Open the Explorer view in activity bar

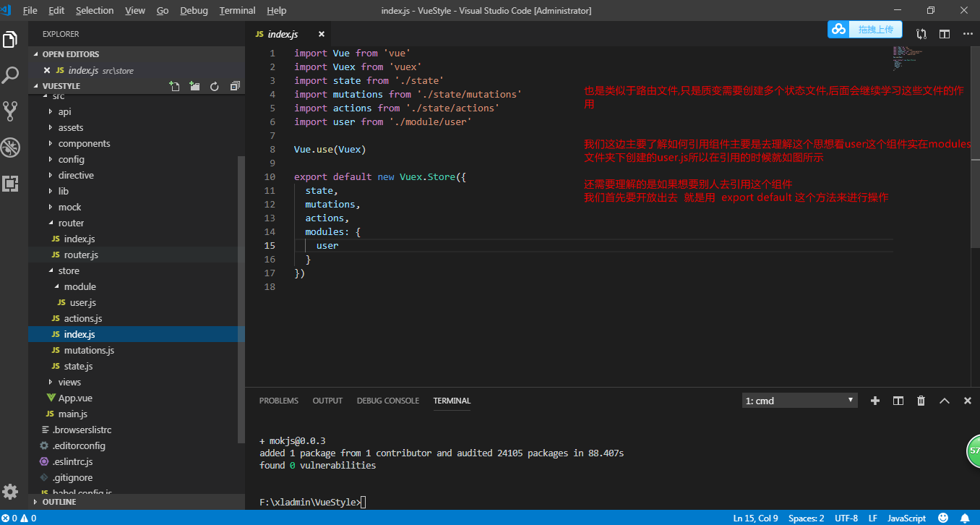point(10,39)
